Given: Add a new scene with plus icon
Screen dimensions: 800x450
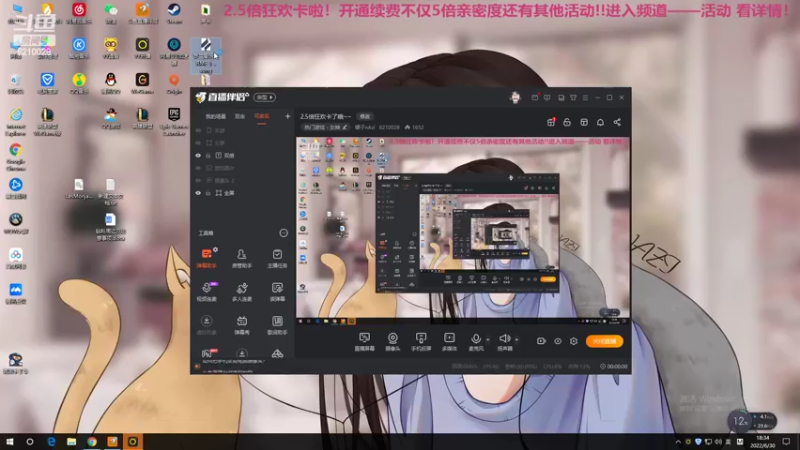Looking at the screenshot, I should pyautogui.click(x=288, y=116).
